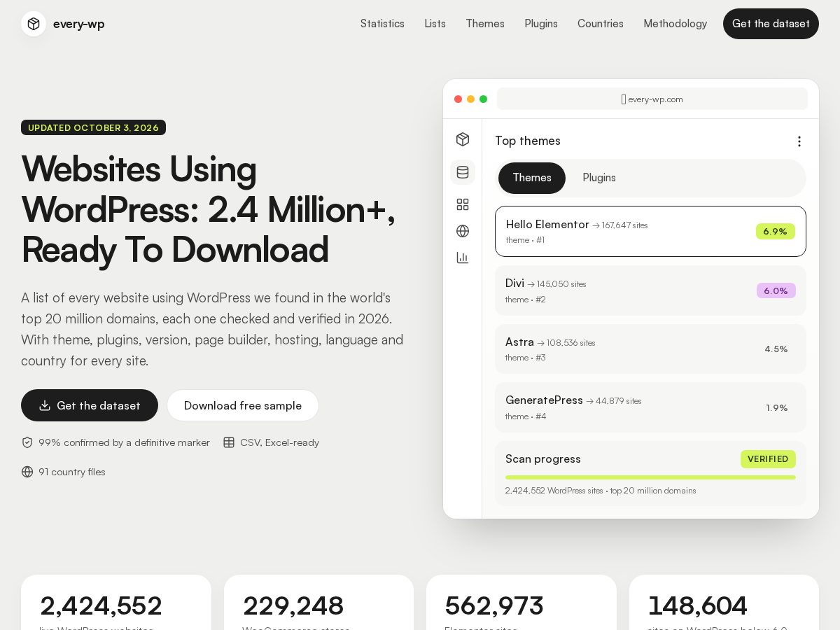The width and height of the screenshot is (840, 630).
Task: Click the green window dot in mockup
Action: point(484,99)
